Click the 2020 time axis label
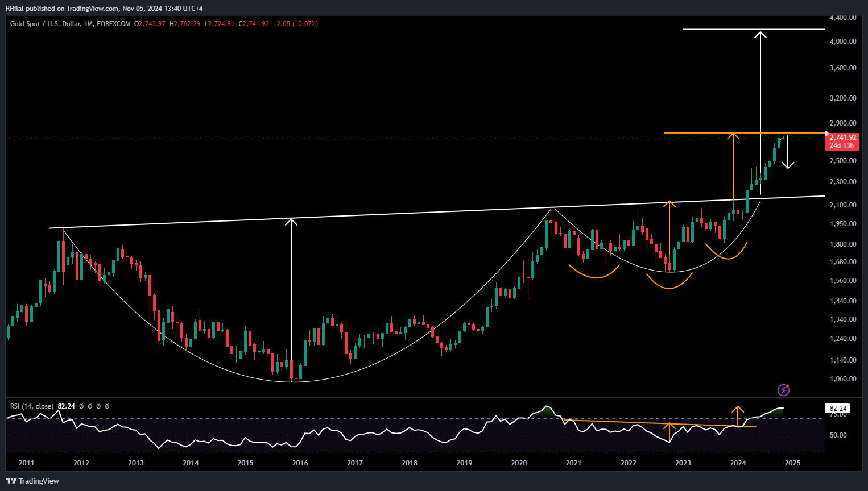 (519, 463)
